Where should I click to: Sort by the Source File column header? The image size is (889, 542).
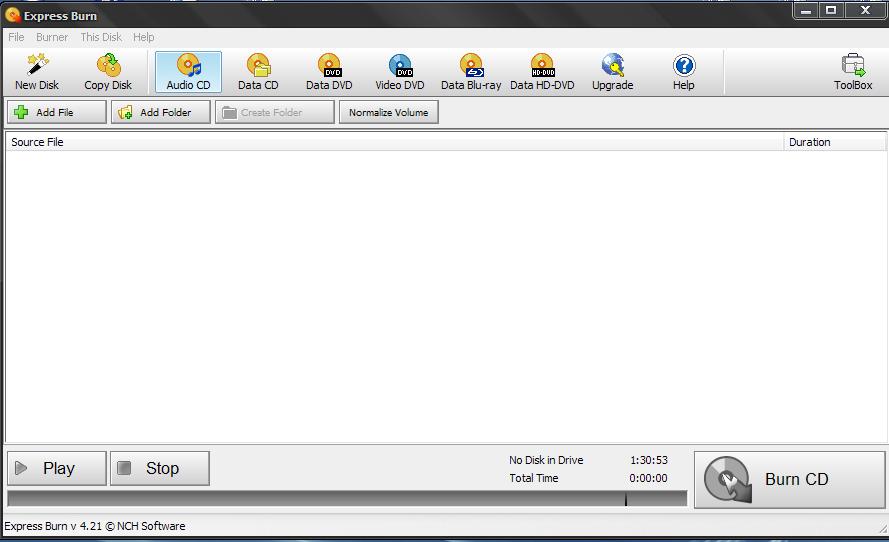coord(395,142)
